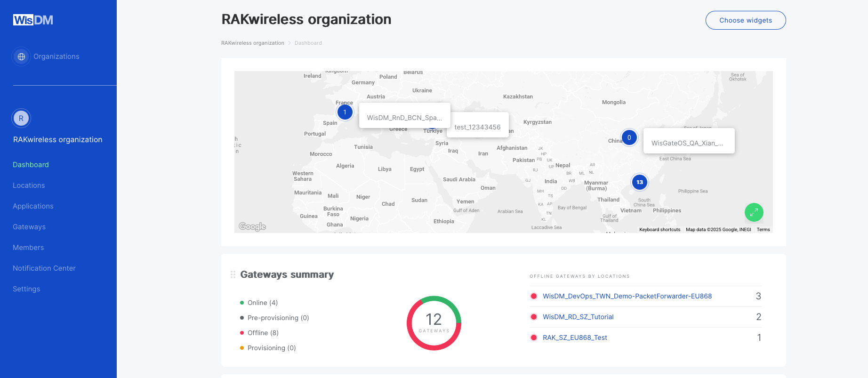This screenshot has height=378, width=868.
Task: Click the 12 gateways donut chart
Action: point(434,323)
